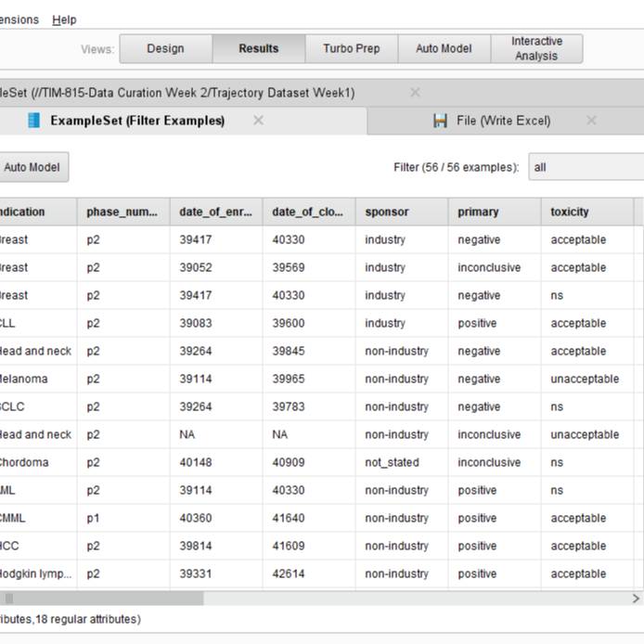
Task: Close the Trajectory Dataset Week1 tab
Action: pyautogui.click(x=415, y=93)
